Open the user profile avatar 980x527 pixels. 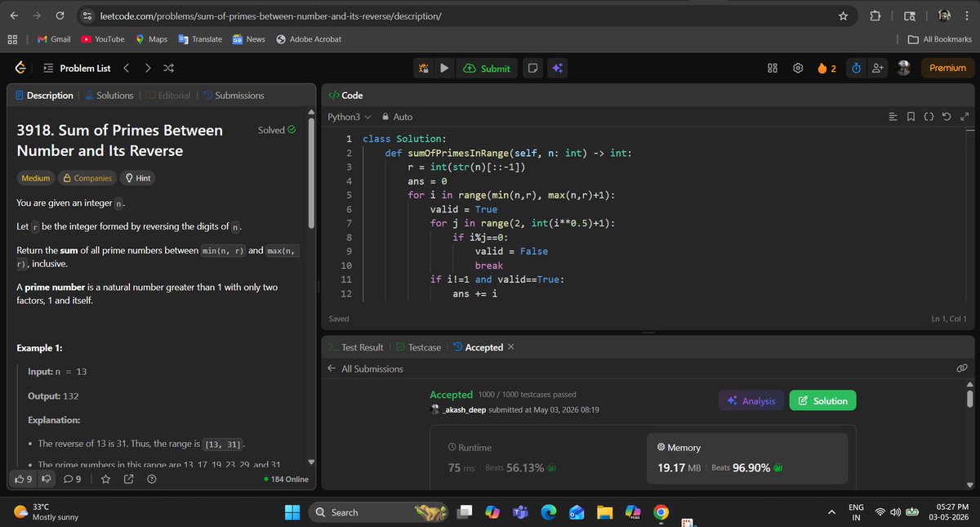[903, 69]
